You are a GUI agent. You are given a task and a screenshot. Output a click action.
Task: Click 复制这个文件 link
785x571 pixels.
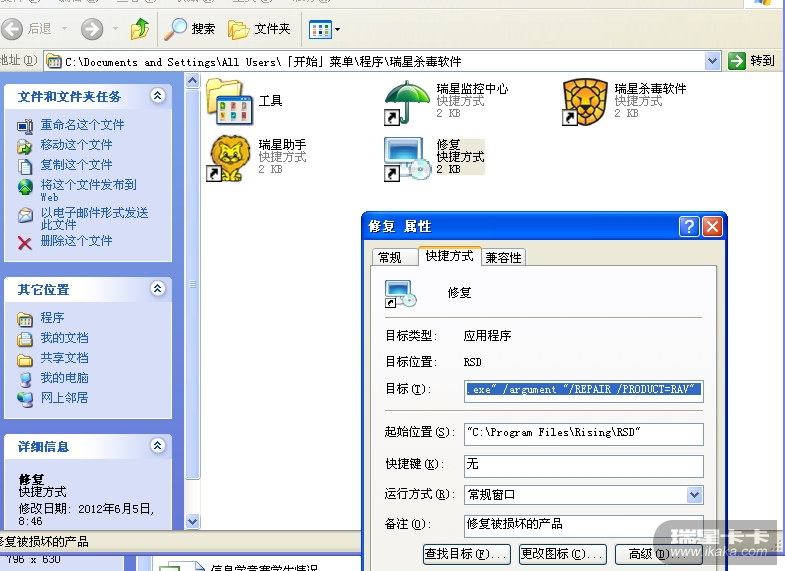coord(77,165)
